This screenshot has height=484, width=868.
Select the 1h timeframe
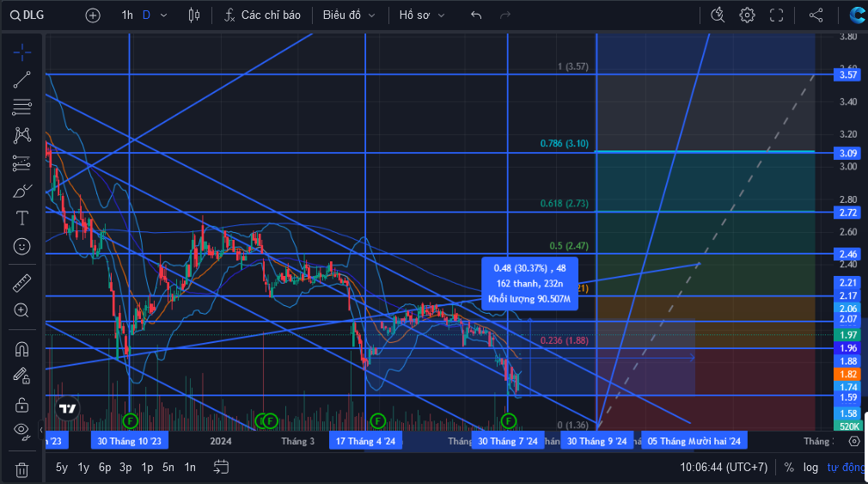click(x=127, y=15)
